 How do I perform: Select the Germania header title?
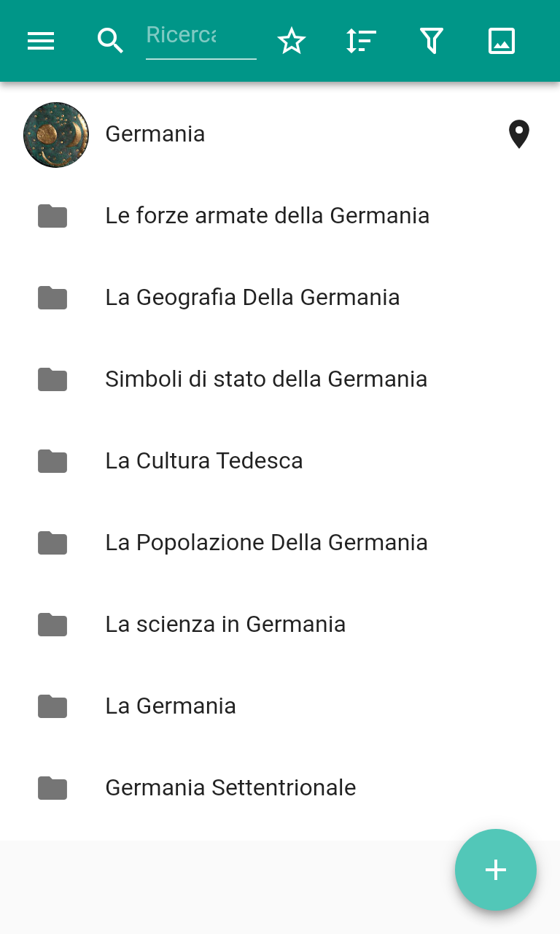tap(155, 134)
